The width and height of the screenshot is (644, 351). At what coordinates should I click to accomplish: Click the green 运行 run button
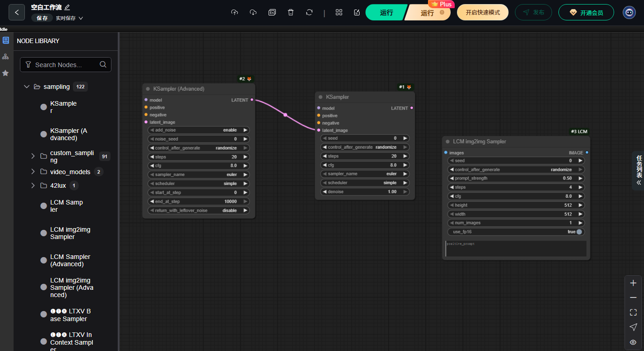coord(385,12)
